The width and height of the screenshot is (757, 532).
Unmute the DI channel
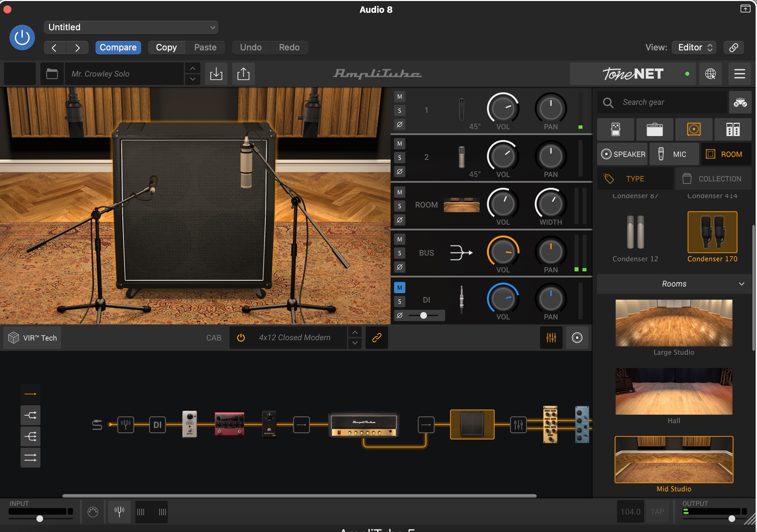400,287
